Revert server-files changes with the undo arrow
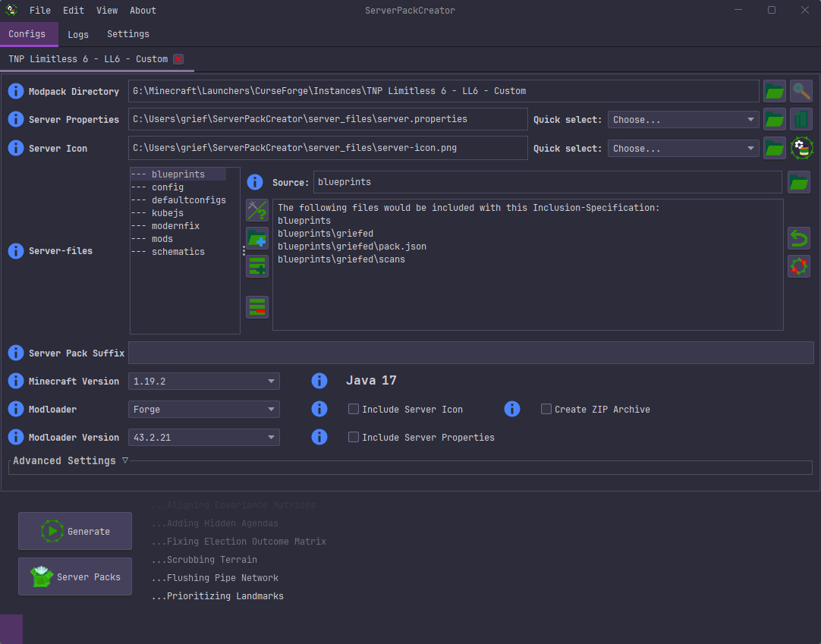821x644 pixels. click(798, 237)
